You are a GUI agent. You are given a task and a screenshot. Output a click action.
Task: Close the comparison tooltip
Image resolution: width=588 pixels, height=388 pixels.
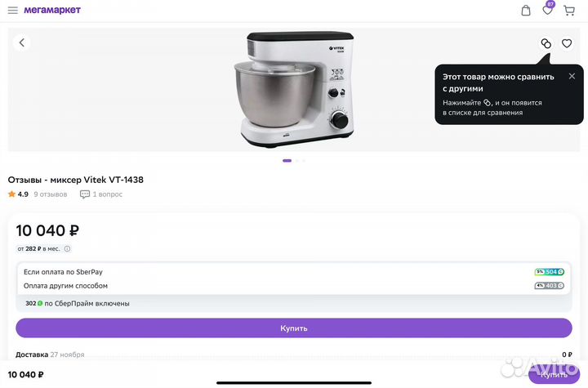572,76
